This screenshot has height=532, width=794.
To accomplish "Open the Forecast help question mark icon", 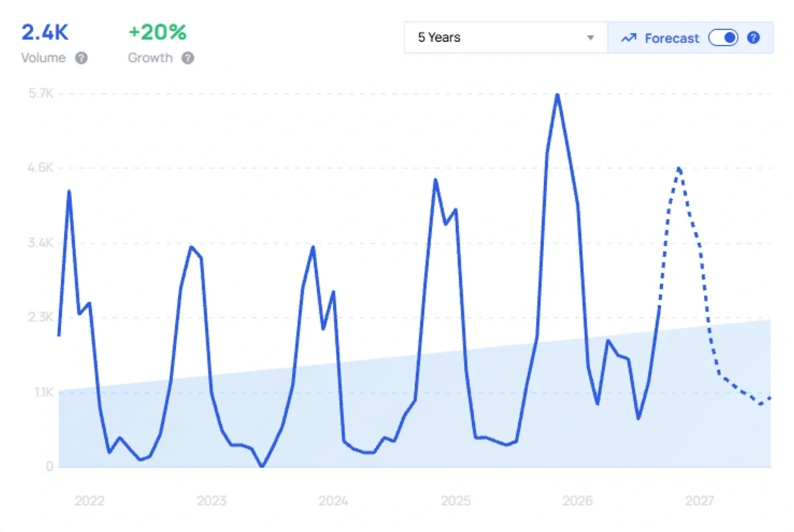I will (x=753, y=38).
